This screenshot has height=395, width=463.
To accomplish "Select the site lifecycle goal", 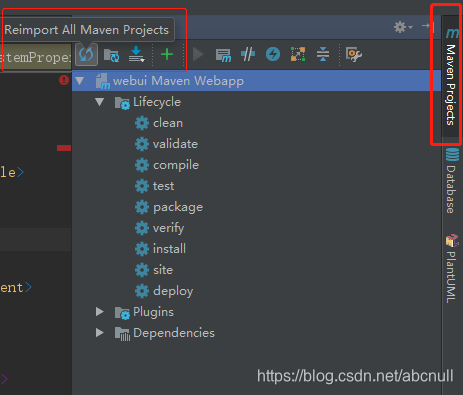I will (x=154, y=270).
